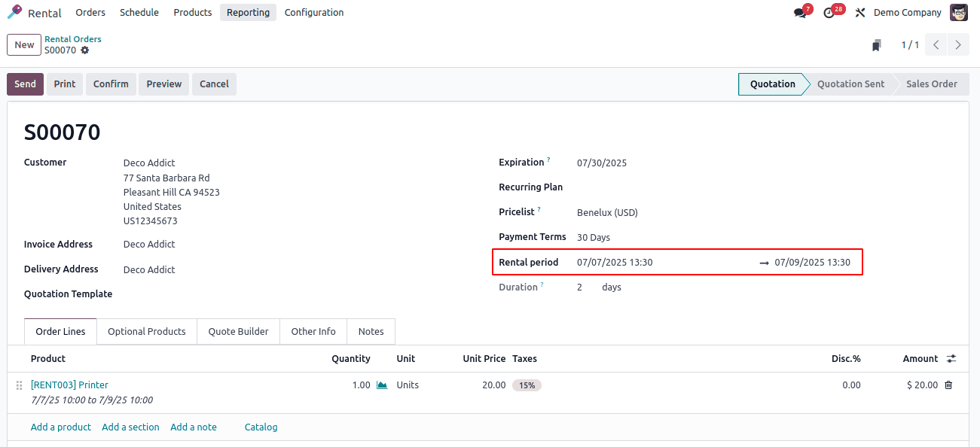980x447 pixels.
Task: Open the Schedule menu
Action: pos(139,12)
